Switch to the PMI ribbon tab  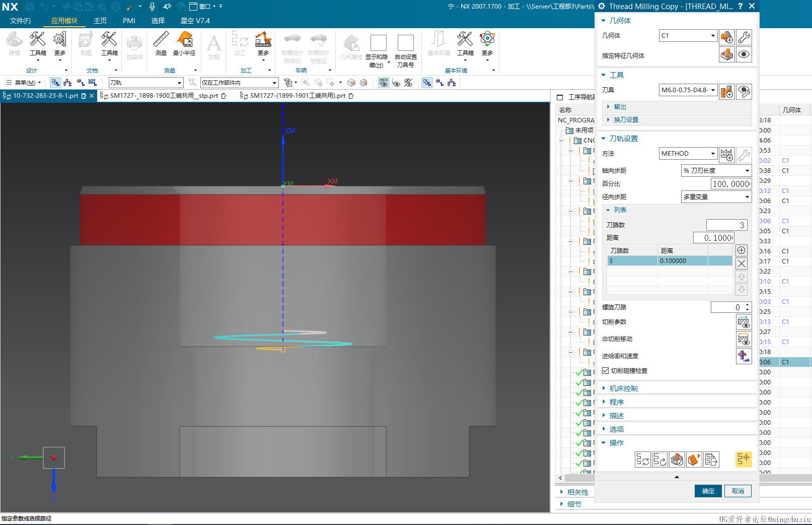[129, 21]
